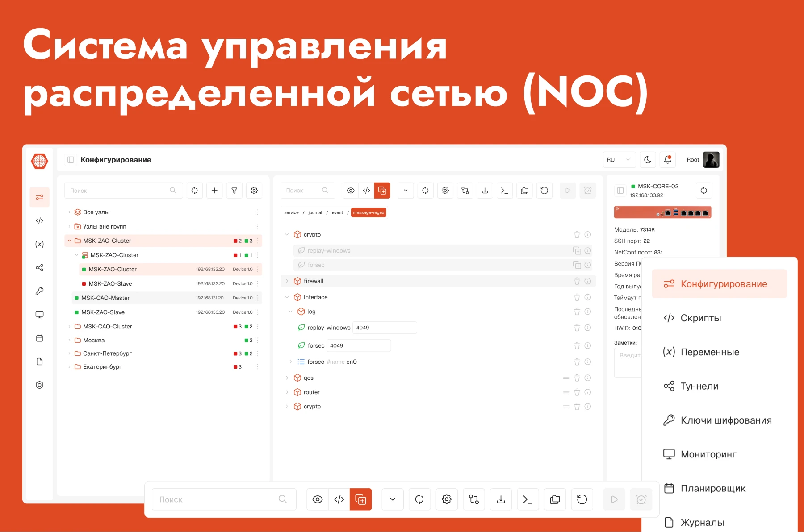Click branch compare icon in small config toolbar
The image size is (804, 532).
click(465, 191)
